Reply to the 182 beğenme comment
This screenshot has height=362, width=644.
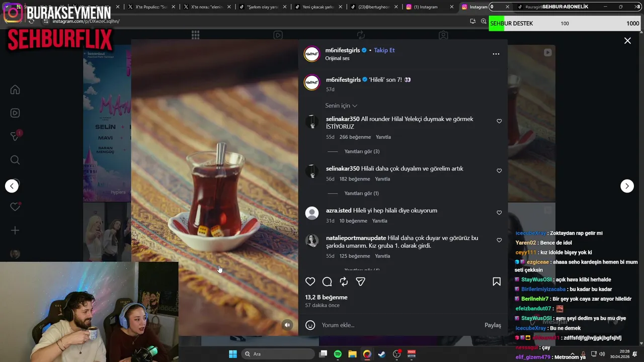(x=382, y=179)
